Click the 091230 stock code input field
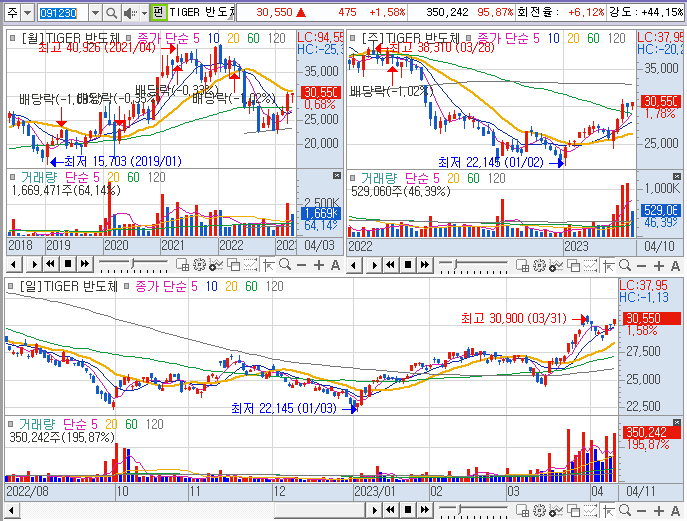Screen dimensions: 687x521 (63, 13)
